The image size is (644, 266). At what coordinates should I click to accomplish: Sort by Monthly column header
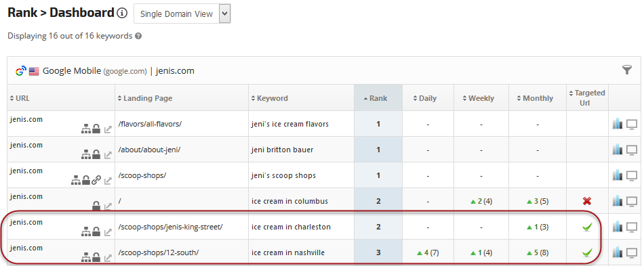[x=535, y=98]
